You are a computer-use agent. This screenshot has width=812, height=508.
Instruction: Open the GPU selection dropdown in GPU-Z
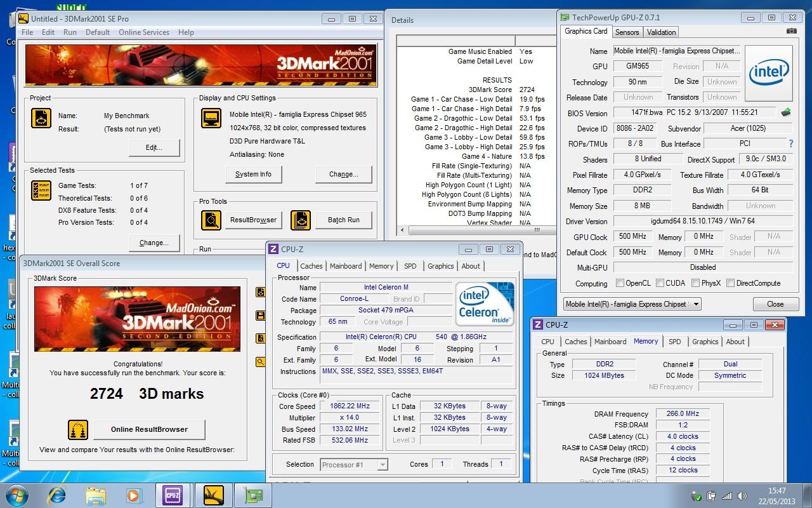[x=632, y=304]
